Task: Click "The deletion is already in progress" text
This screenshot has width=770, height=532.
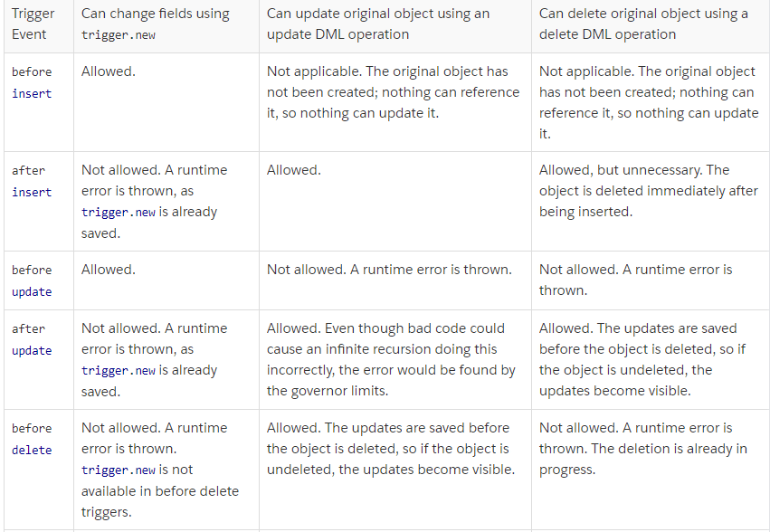Action: (x=643, y=460)
